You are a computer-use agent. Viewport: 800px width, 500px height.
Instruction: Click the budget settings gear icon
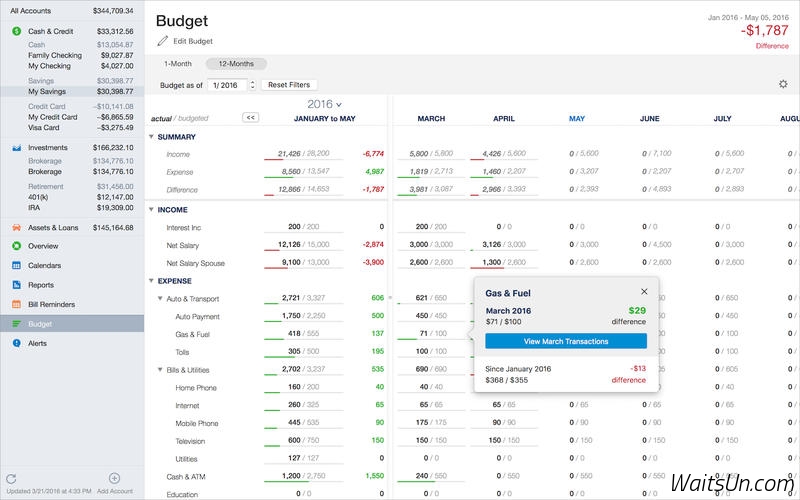click(x=782, y=85)
